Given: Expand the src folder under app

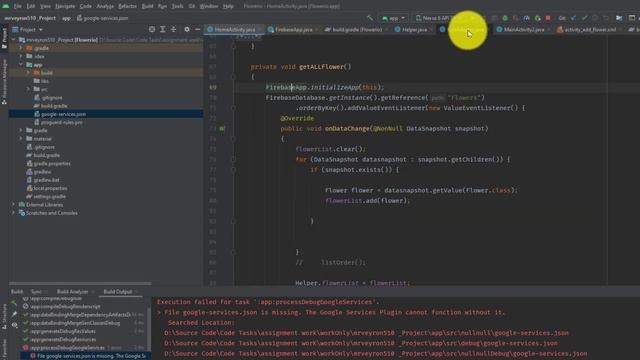Looking at the screenshot, I should pos(28,89).
